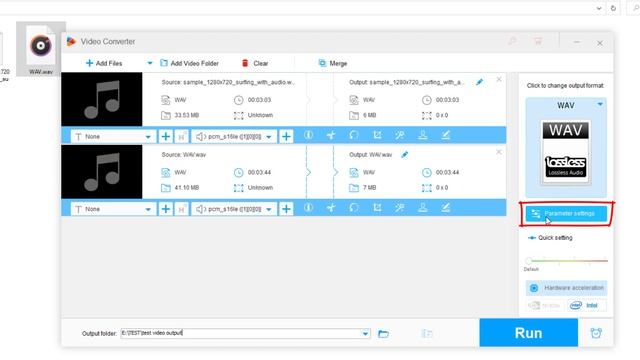Open the metadata edit tool for sample_1280x720
Viewport: 640px width, 360px height.
446,135
